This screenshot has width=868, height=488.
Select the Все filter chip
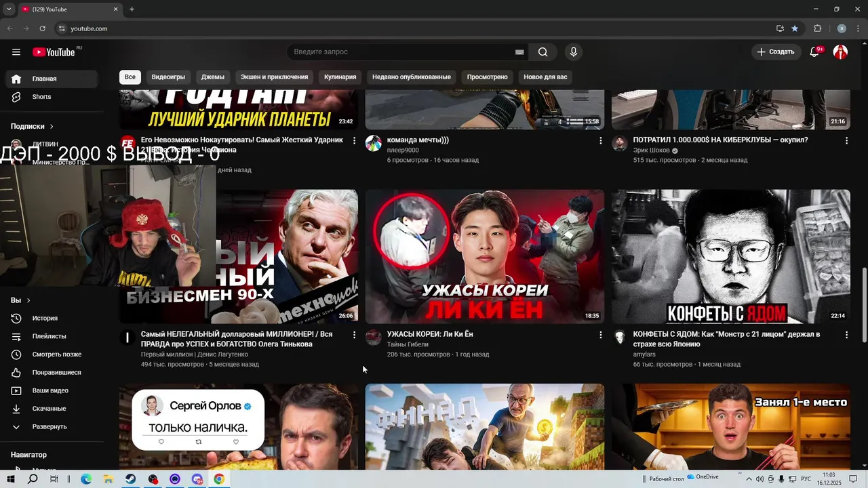pyautogui.click(x=130, y=77)
